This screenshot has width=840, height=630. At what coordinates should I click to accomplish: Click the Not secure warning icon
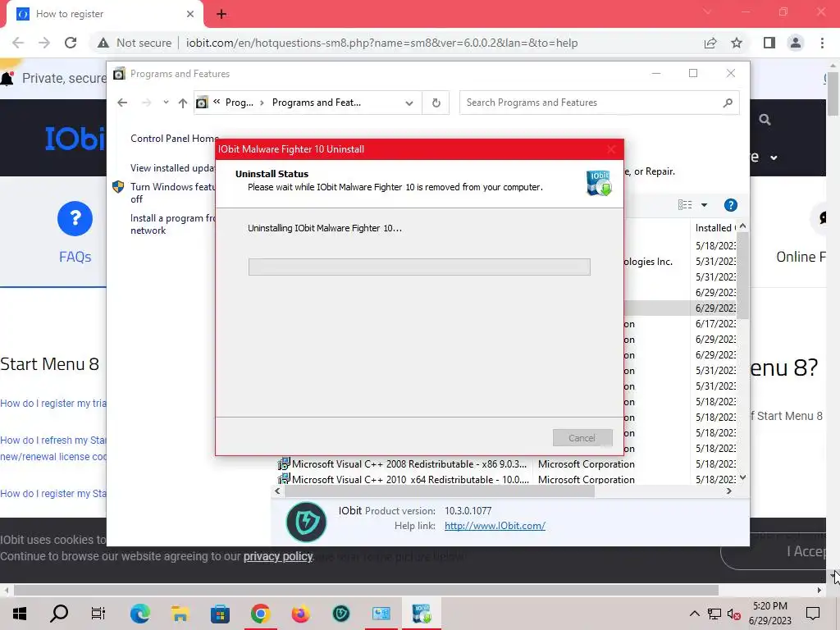[x=103, y=43]
